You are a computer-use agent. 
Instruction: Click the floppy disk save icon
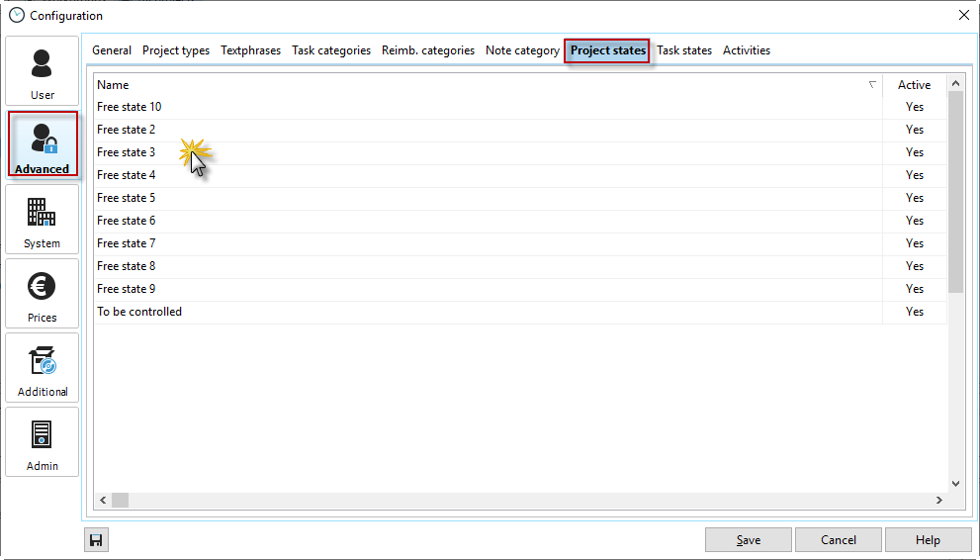point(96,540)
